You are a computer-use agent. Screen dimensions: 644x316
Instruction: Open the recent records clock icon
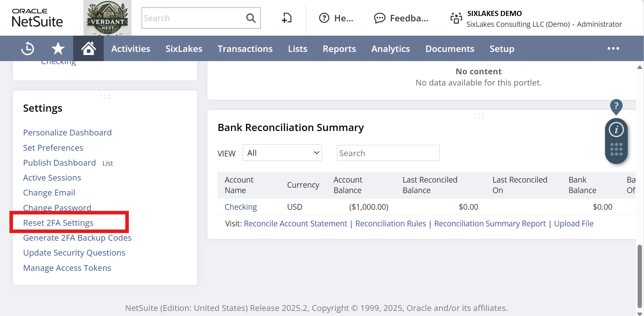[27, 48]
